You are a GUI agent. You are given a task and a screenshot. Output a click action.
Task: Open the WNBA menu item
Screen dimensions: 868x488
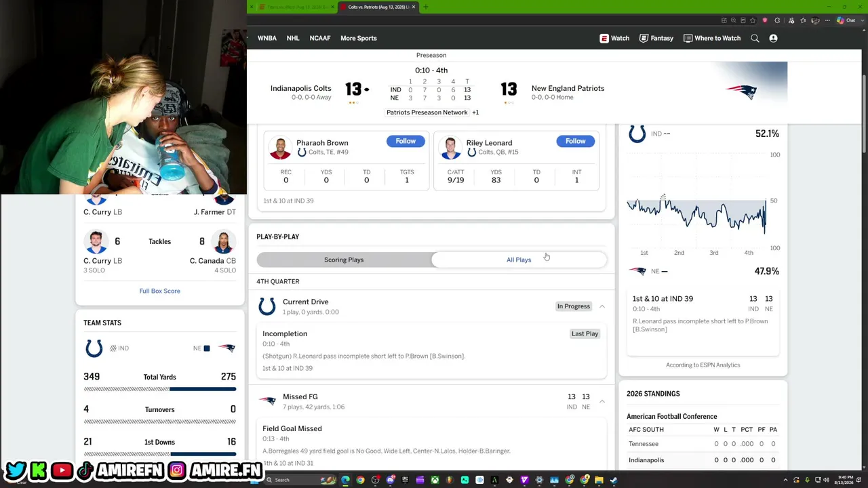[x=267, y=39]
